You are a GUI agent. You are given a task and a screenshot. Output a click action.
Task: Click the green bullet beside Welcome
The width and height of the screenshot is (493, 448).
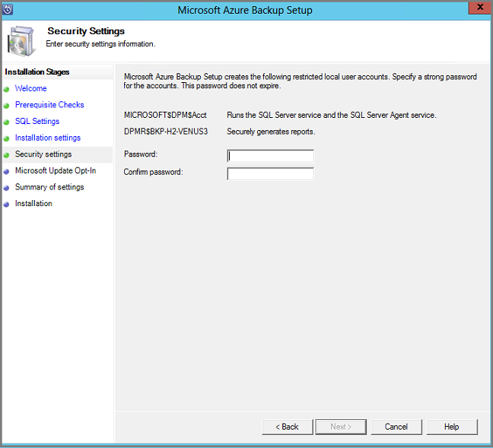[x=6, y=89]
